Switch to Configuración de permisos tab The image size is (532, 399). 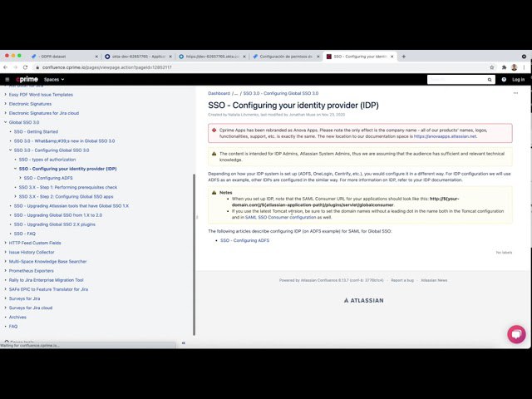(x=286, y=57)
